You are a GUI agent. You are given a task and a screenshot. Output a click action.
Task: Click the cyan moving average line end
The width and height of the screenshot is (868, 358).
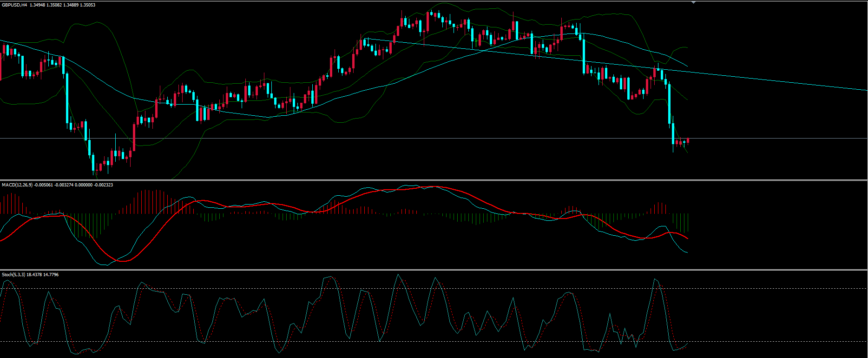pos(686,66)
